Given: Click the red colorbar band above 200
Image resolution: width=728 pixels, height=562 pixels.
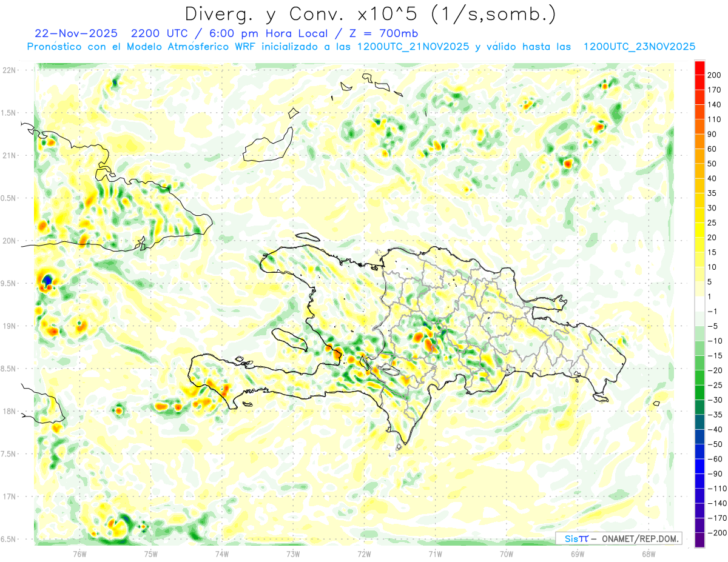Looking at the screenshot, I should pos(700,68).
